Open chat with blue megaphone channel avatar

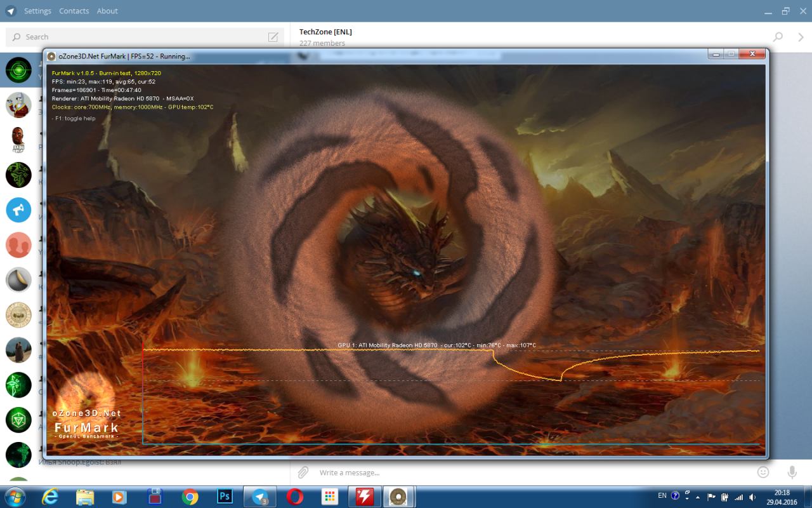[18, 210]
